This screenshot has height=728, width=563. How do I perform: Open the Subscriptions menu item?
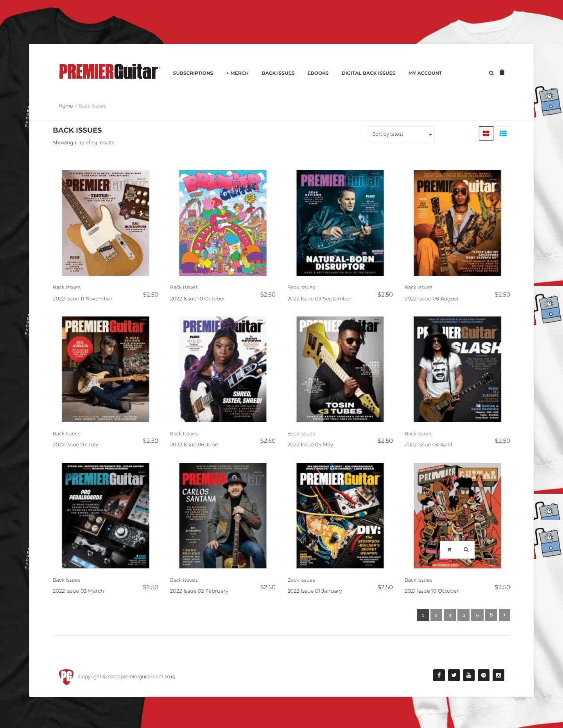[x=193, y=73]
